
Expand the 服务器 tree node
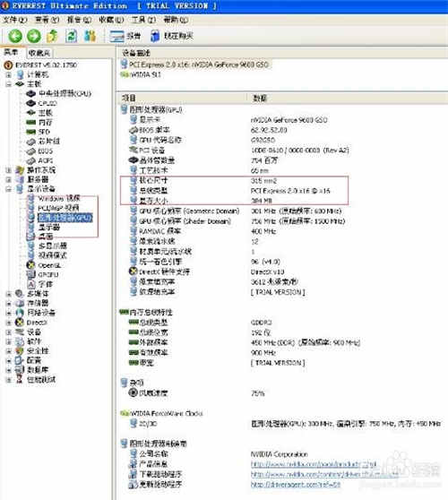(9, 179)
